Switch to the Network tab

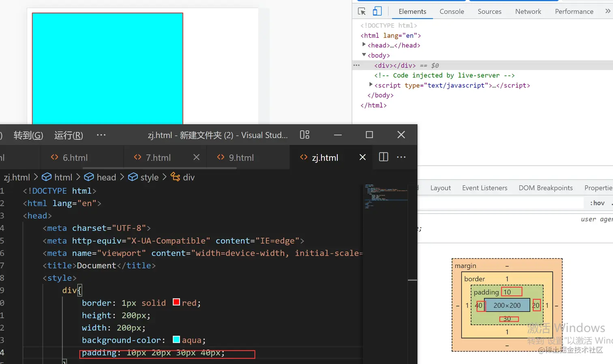528,11
